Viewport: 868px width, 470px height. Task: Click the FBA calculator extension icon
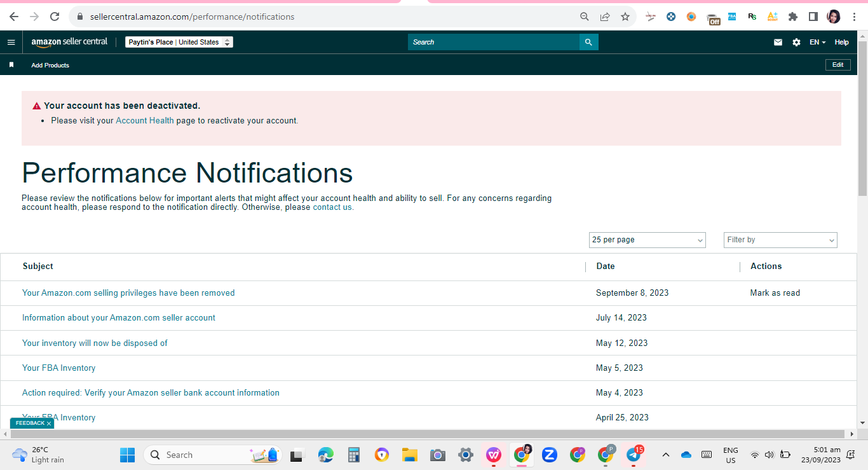click(x=732, y=17)
